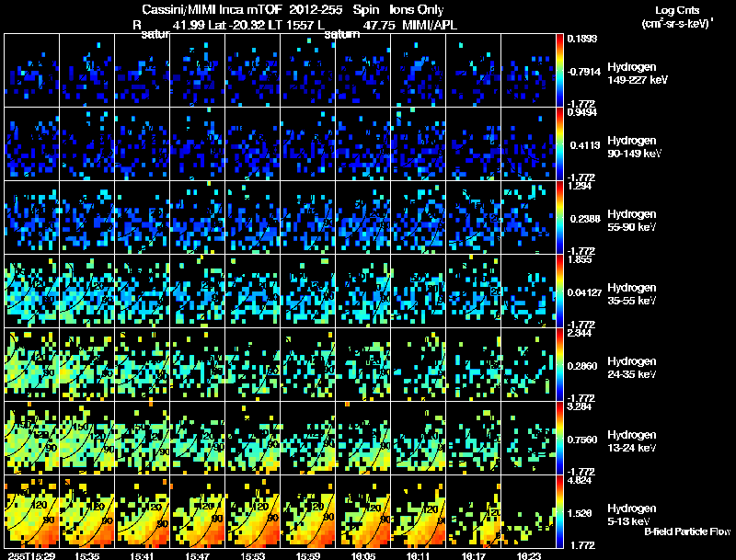Select the 149-227 keV panel in the 16:17 column
The height and width of the screenshot is (560, 736).
(x=474, y=70)
